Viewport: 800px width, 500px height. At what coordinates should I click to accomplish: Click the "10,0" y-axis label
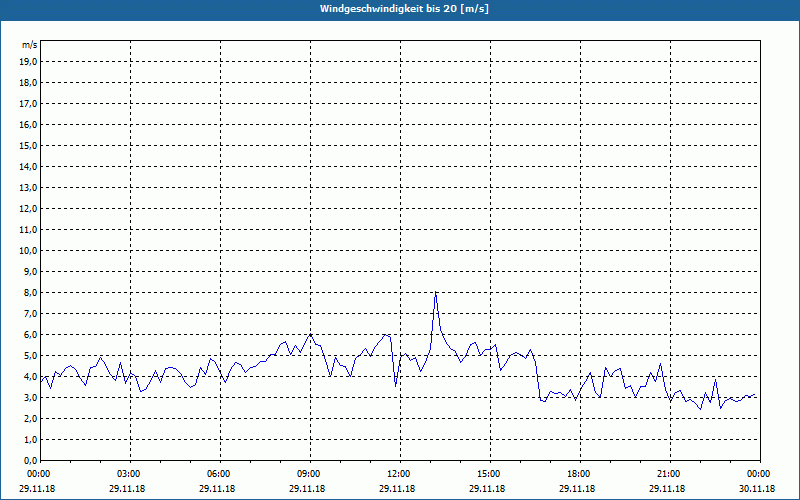click(28, 251)
